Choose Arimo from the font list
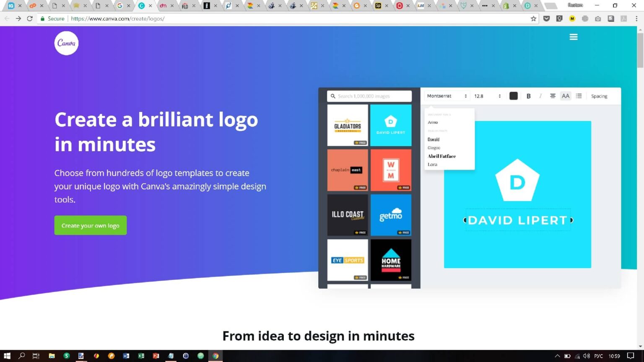Viewport: 644px width, 362px height. pos(433,122)
